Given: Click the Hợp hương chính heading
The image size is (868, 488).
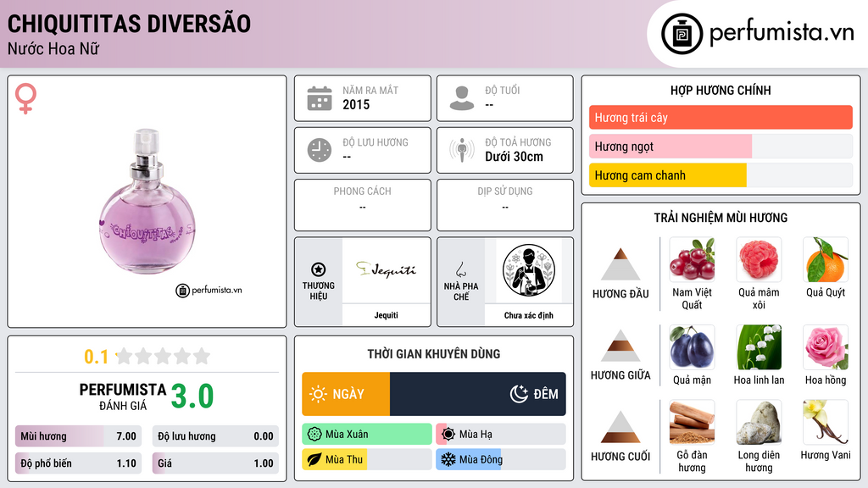Looking at the screenshot, I should (721, 90).
